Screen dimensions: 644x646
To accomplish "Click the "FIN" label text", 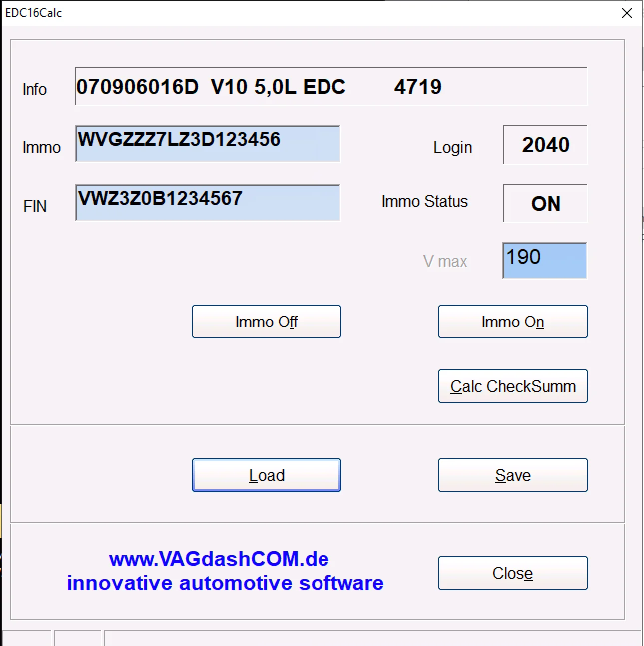I will (x=35, y=206).
